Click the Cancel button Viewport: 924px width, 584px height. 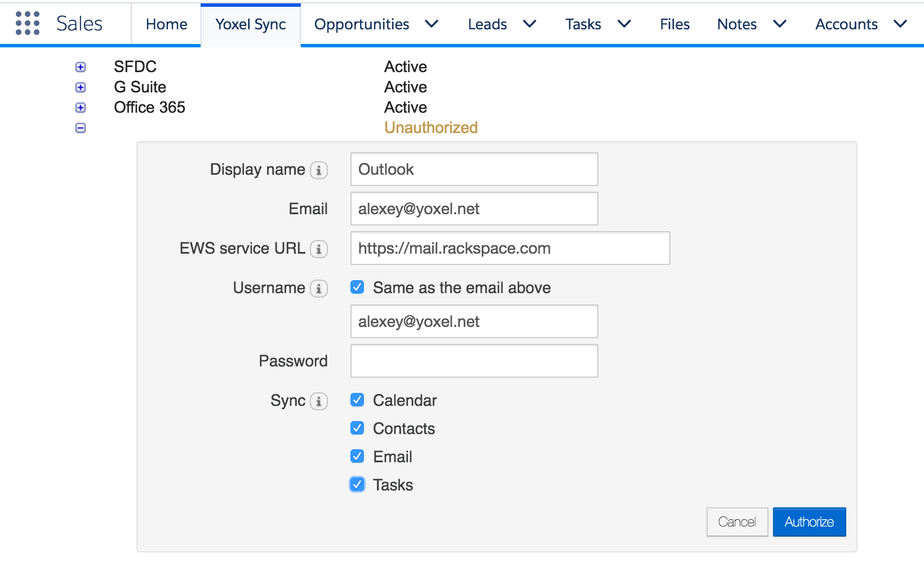(x=737, y=522)
